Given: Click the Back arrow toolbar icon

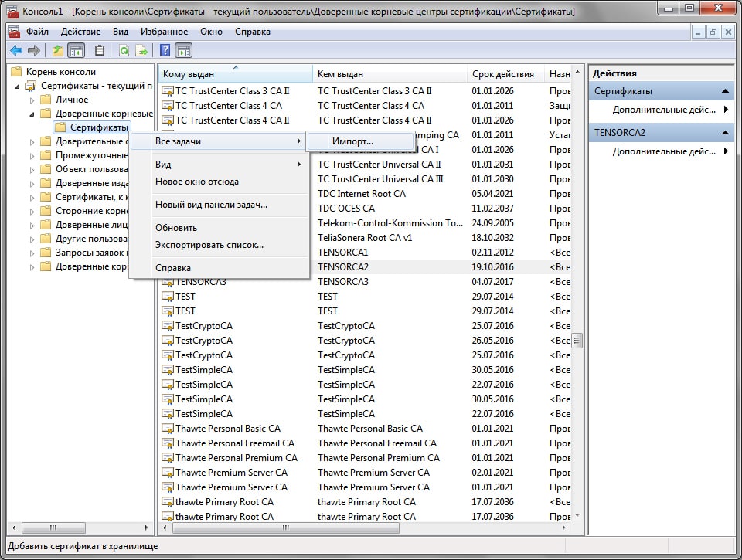Looking at the screenshot, I should click(x=15, y=51).
